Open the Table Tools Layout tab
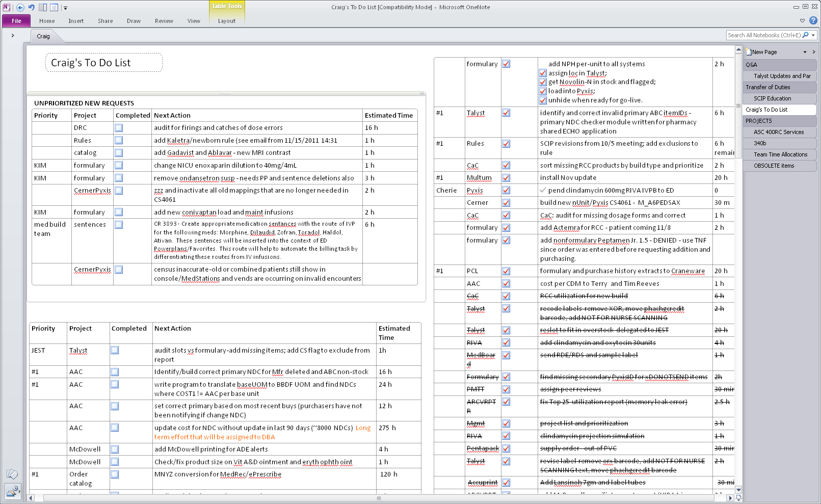This screenshot has height=504, width=821. coord(226,21)
